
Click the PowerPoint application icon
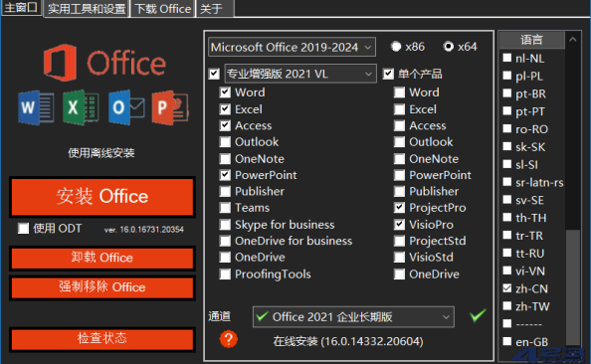coord(170,107)
